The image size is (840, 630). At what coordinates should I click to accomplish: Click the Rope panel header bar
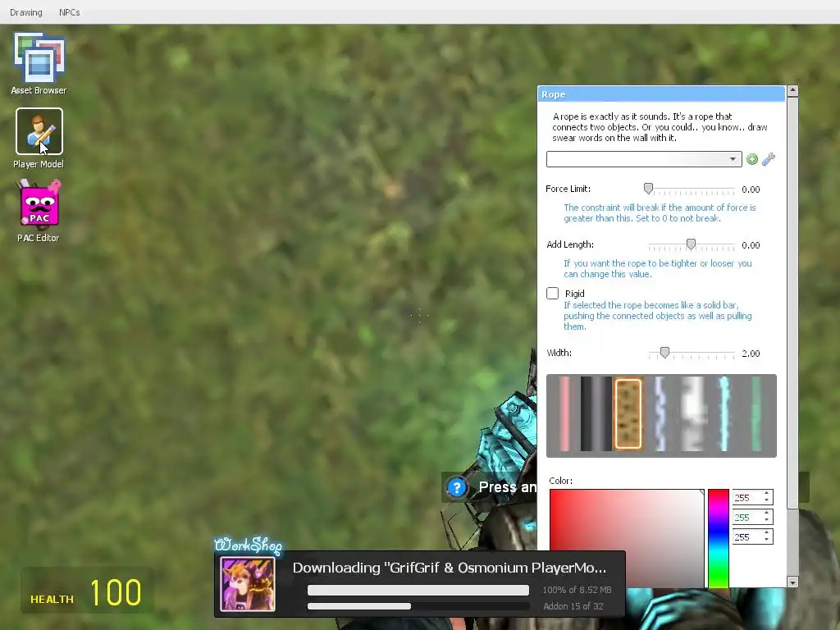coord(661,94)
